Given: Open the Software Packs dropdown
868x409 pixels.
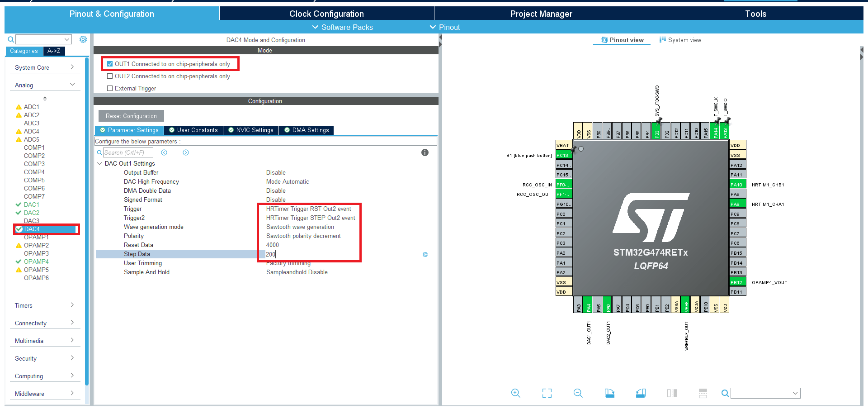Looking at the screenshot, I should (x=342, y=27).
